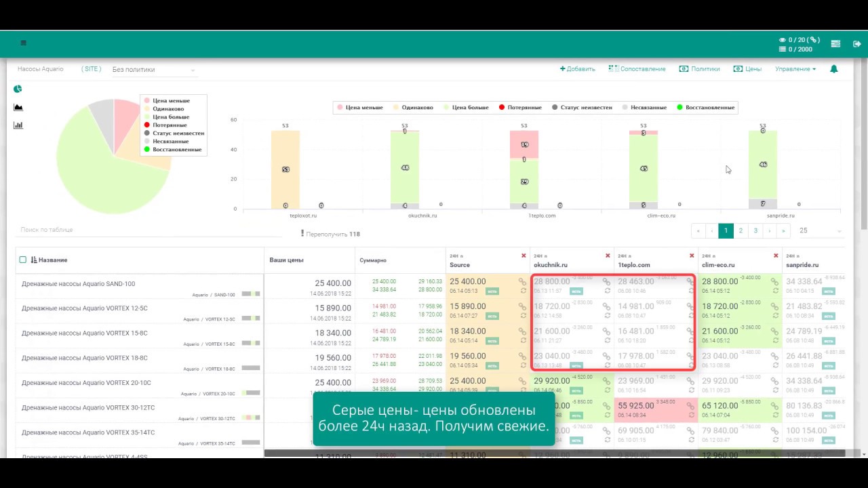Refresh clim-eco.ru price 18 720.00
The image size is (868, 488).
(775, 316)
